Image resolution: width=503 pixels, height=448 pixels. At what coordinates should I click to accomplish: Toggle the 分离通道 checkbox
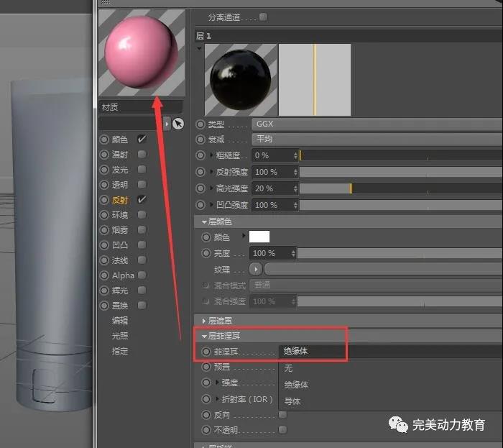[x=263, y=17]
